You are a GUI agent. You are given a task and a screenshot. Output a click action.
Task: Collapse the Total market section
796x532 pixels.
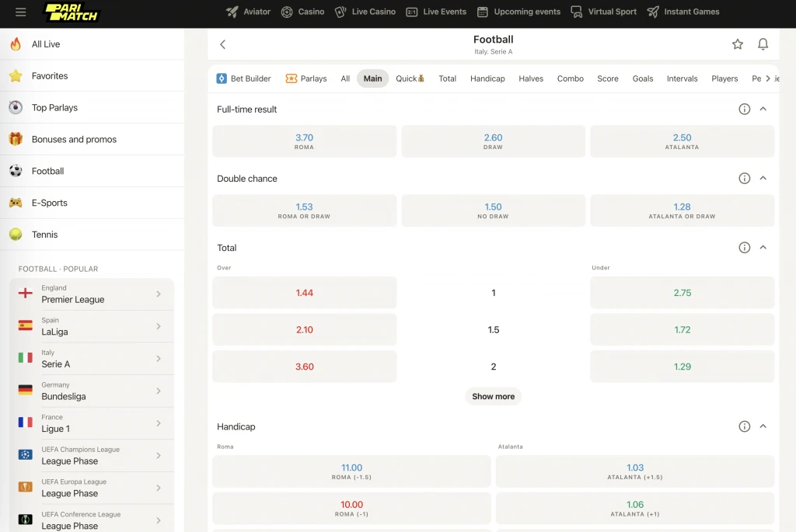pos(763,248)
